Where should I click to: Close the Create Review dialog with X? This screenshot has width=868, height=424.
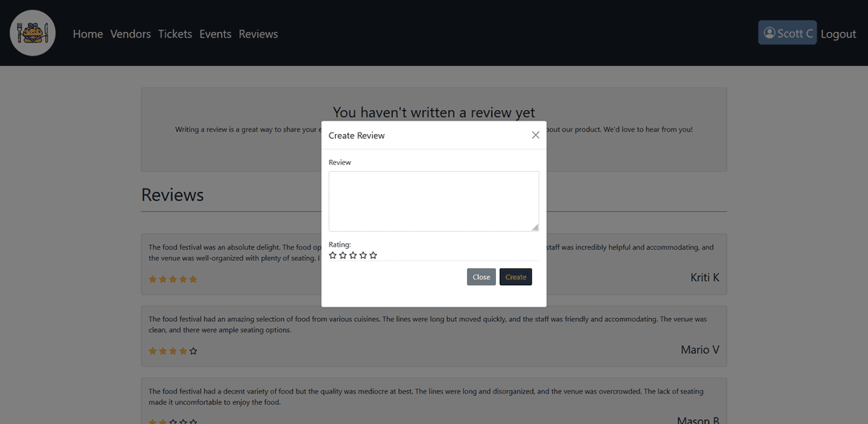coord(535,135)
